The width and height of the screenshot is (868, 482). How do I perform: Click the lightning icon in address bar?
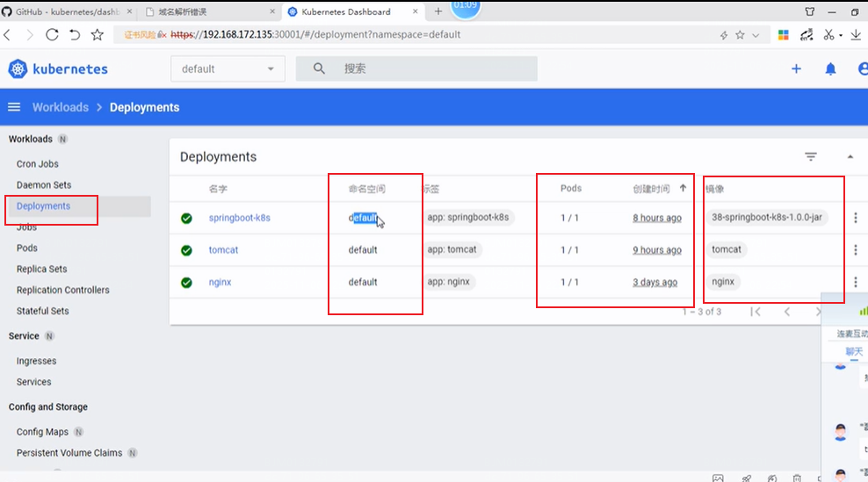tap(724, 35)
